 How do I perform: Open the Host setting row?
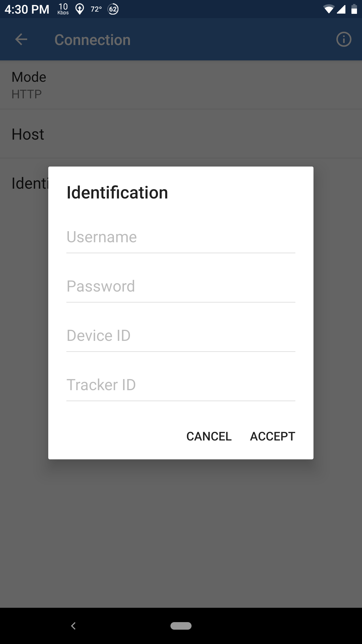coord(181,134)
